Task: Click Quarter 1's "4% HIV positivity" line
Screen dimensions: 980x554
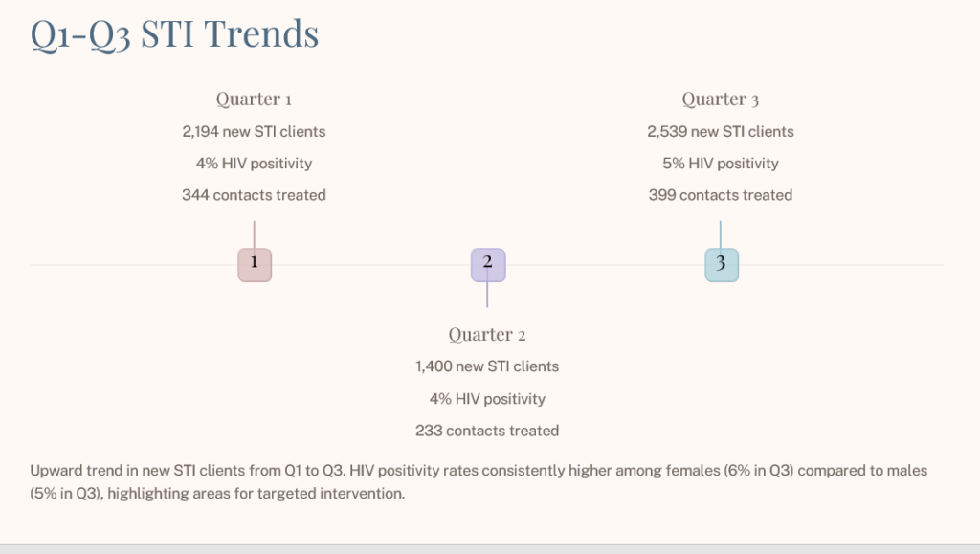Action: coord(254,163)
